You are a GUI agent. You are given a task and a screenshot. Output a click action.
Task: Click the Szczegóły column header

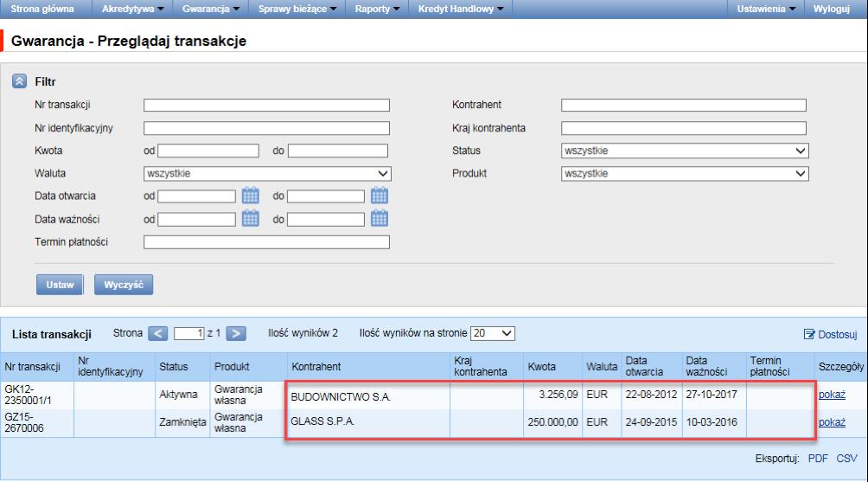(x=841, y=367)
